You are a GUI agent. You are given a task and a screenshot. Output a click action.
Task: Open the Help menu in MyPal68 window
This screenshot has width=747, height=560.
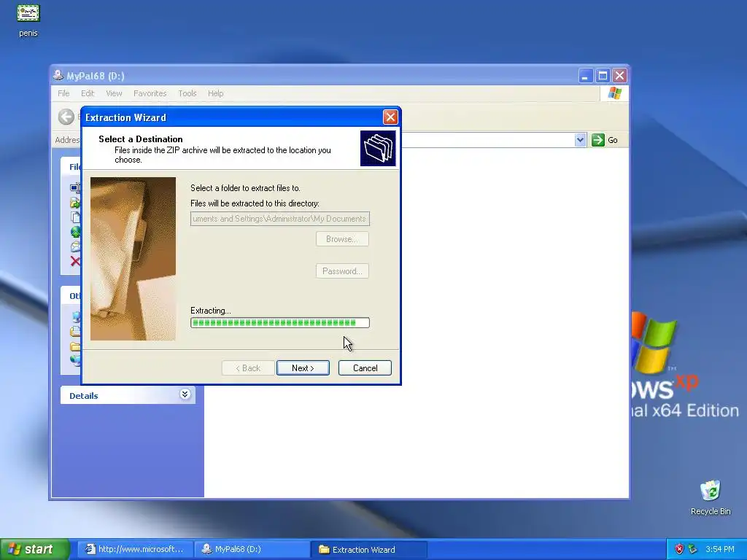click(x=215, y=93)
